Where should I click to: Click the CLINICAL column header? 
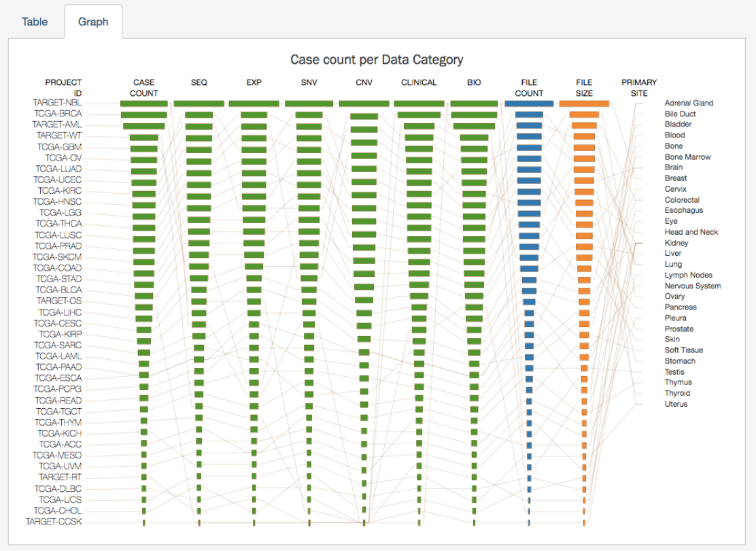coord(419,83)
